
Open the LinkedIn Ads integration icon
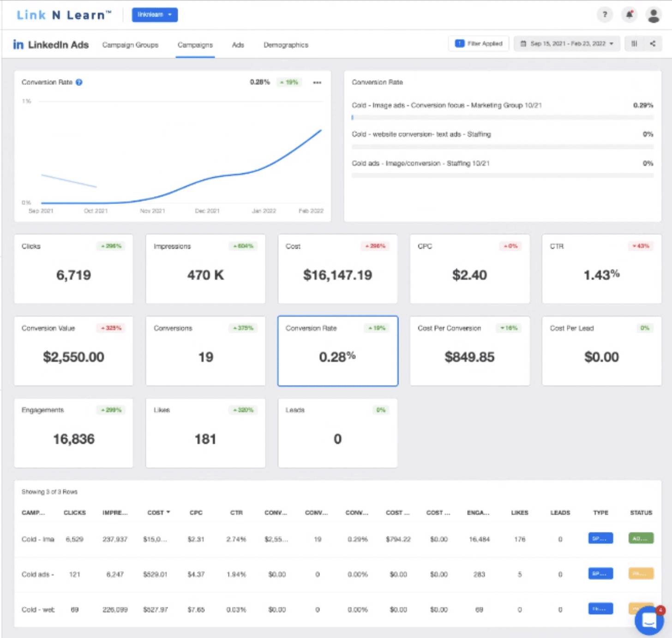[x=18, y=44]
